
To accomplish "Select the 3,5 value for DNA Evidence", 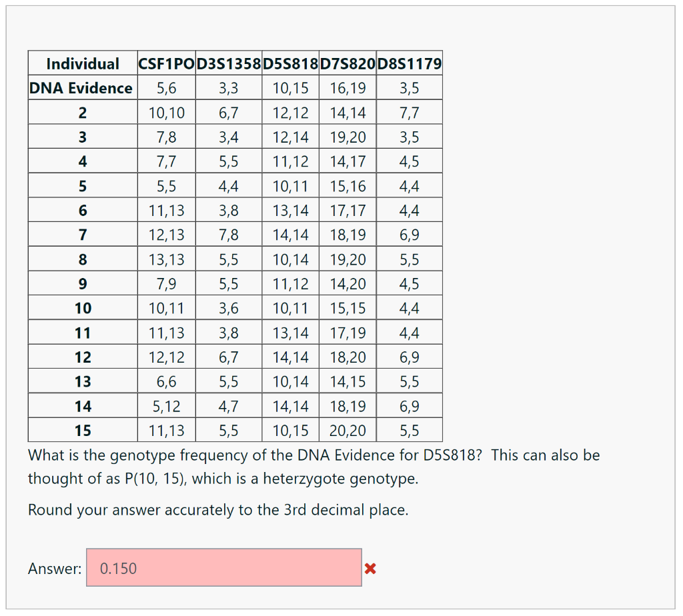I will pyautogui.click(x=409, y=87).
